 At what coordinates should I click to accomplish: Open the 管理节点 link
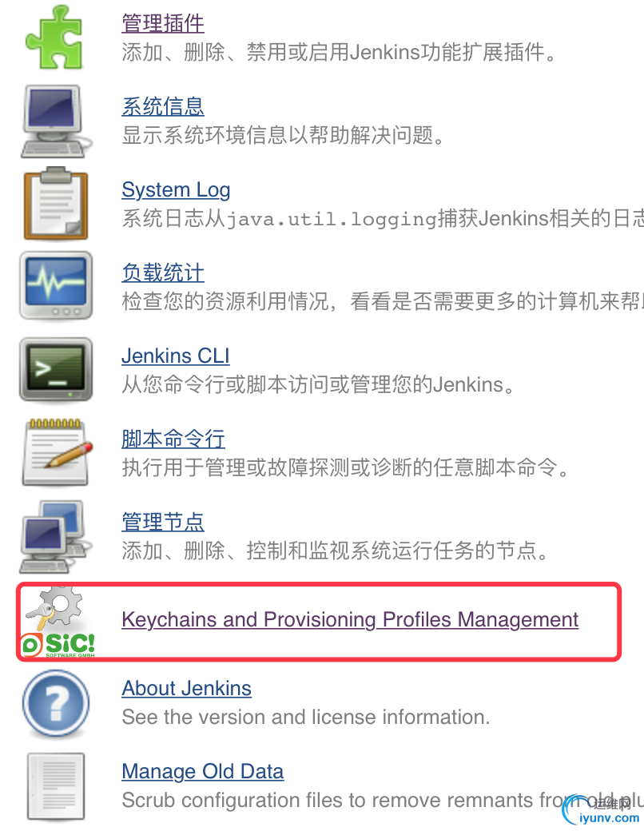(x=163, y=522)
